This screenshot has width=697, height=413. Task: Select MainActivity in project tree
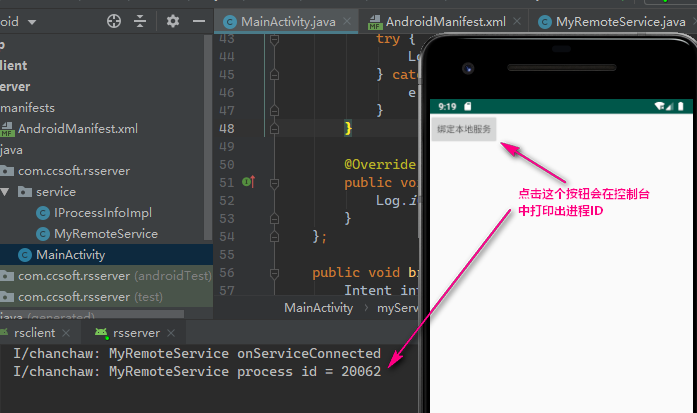pyautogui.click(x=70, y=255)
